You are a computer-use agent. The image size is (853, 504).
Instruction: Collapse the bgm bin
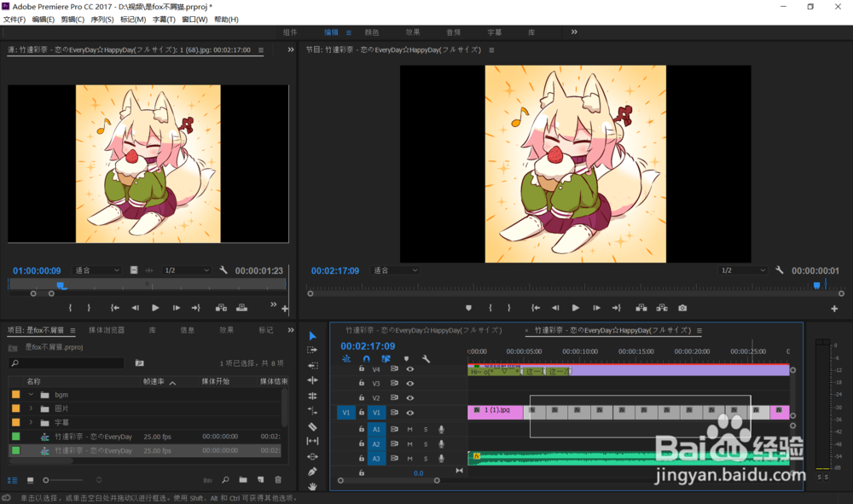[31, 394]
